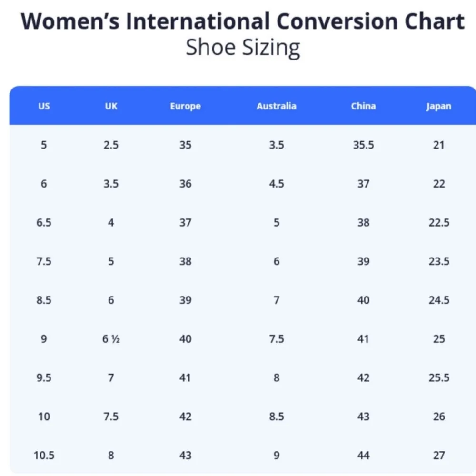Select US size 7.5 cell
This screenshot has height=476, width=476.
point(44,261)
